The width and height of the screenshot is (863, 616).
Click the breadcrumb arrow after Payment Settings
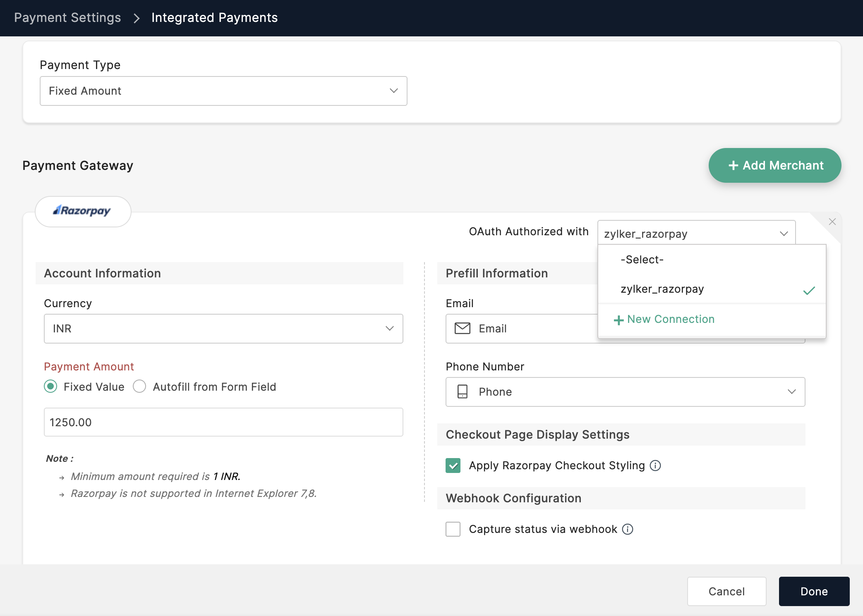tap(137, 18)
